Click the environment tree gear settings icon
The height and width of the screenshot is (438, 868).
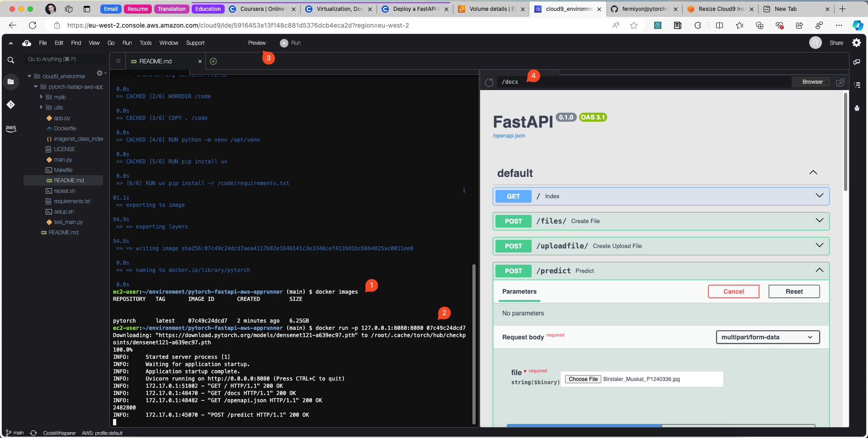[x=100, y=73]
